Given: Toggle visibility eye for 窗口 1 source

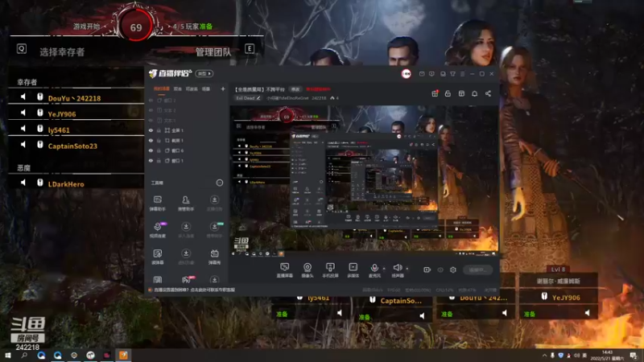Looking at the screenshot, I should click(151, 161).
